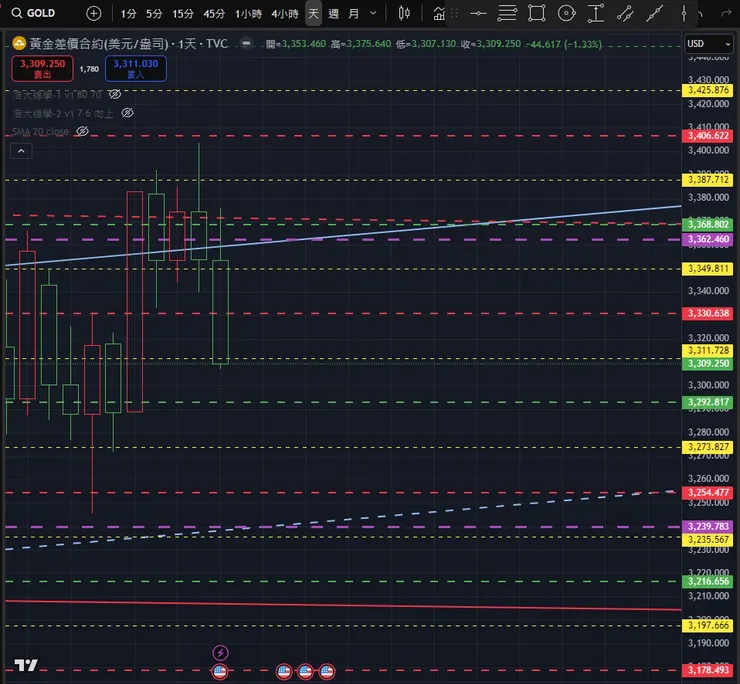740x684 pixels.
Task: Toggle visibility of 浩大線學-1 indicator
Action: pyautogui.click(x=115, y=94)
